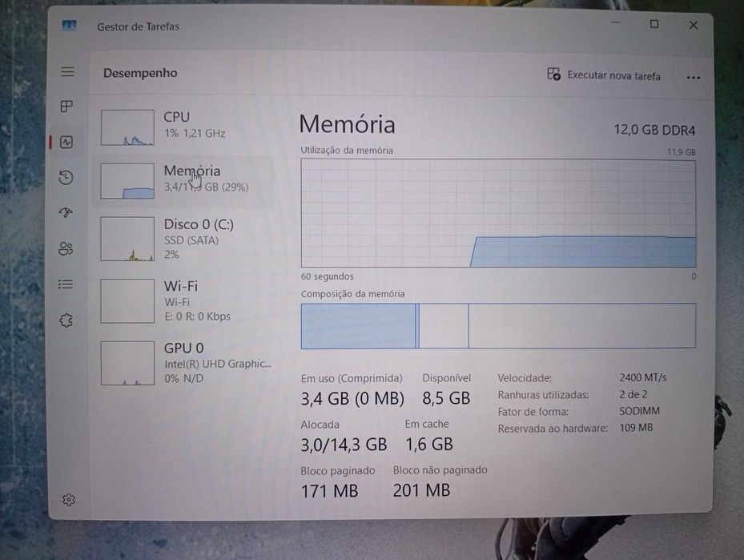Screen dimensions: 744x560
Task: Click the 60 segundos axis label
Action: tap(328, 276)
